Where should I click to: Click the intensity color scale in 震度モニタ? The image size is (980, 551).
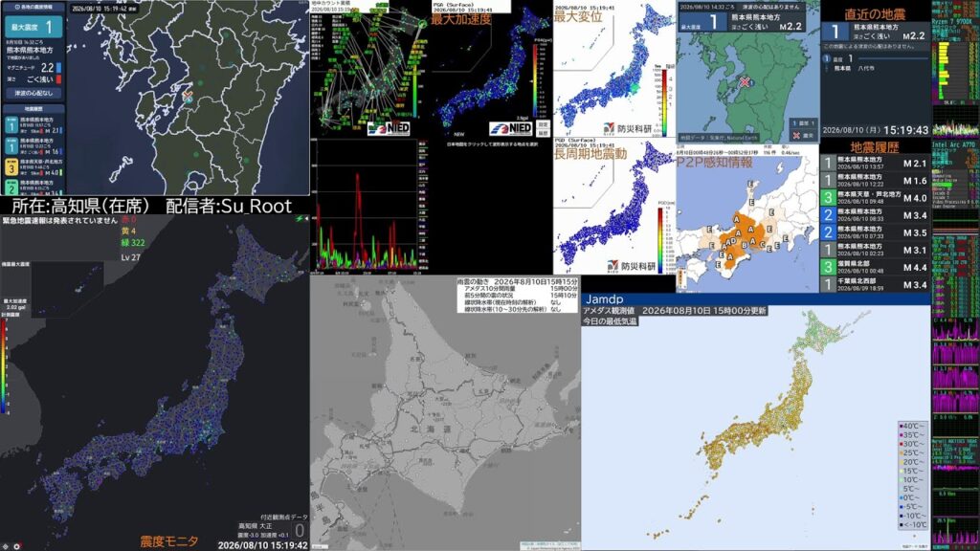pos(4,366)
